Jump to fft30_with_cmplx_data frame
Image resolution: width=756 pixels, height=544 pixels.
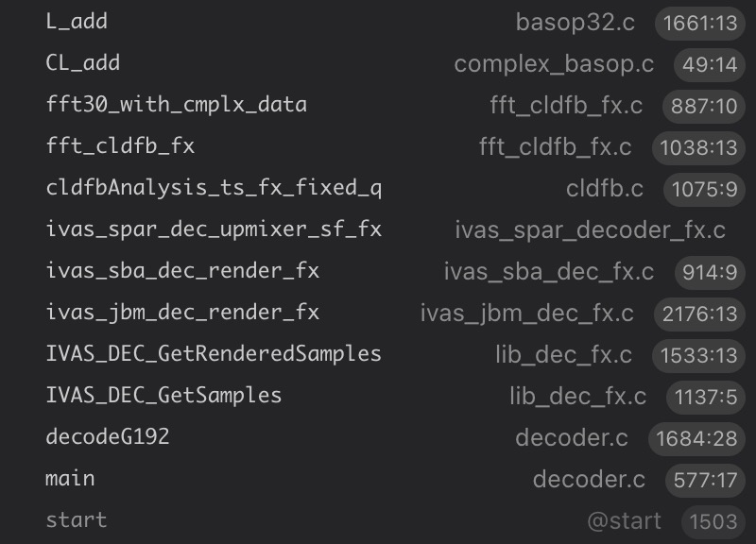[176, 105]
